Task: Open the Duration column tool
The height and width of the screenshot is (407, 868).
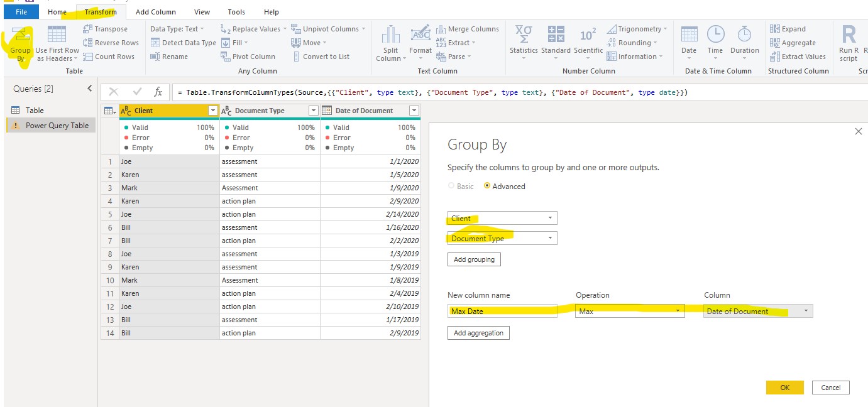Action: (x=744, y=43)
